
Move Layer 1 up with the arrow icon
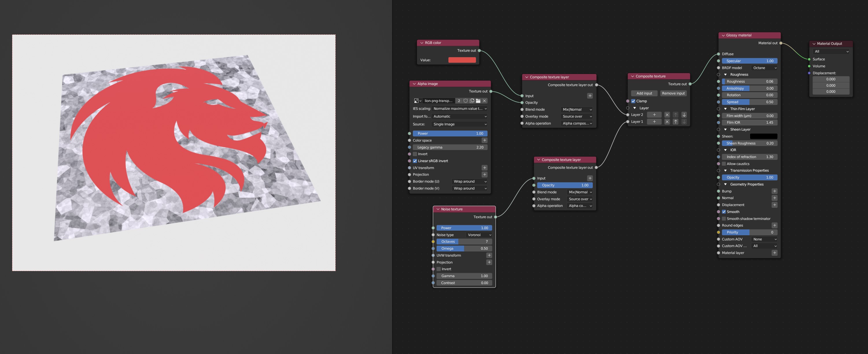(x=676, y=122)
